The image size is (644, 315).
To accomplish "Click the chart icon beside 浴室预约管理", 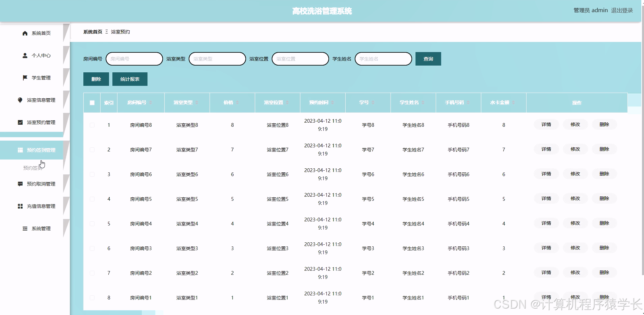I will (x=20, y=122).
